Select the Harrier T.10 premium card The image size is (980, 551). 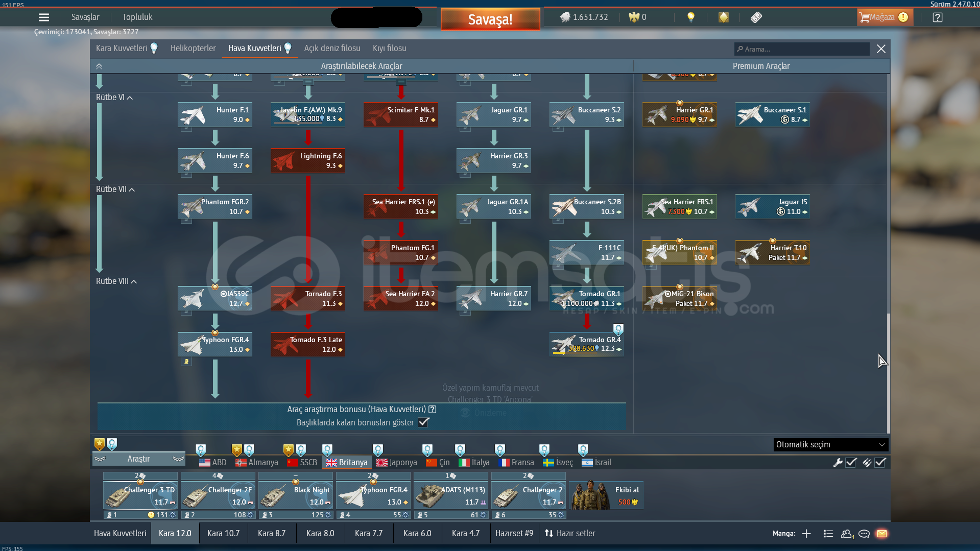point(773,252)
